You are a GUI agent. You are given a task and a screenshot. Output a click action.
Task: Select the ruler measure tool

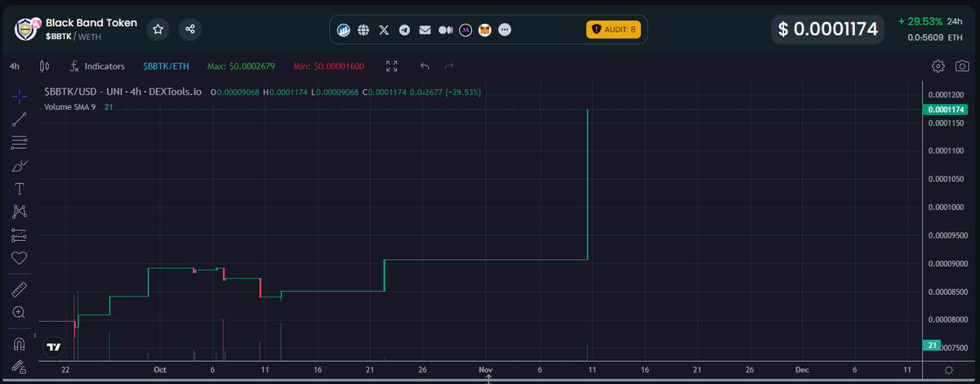tap(19, 289)
